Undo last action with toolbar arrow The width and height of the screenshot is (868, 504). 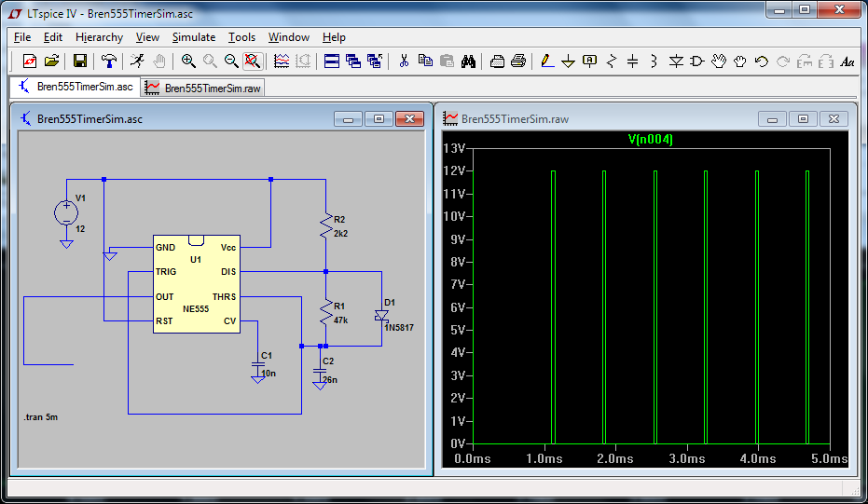coord(762,61)
